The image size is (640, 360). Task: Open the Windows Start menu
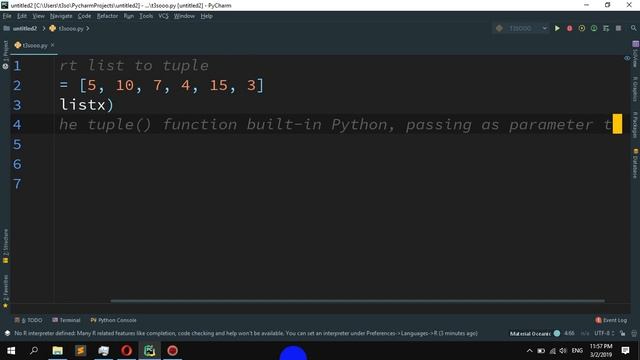(11, 351)
